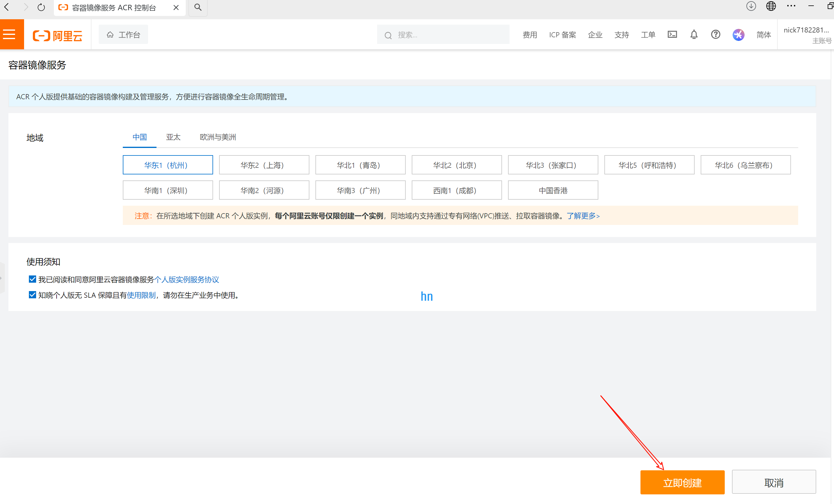Switch to the 亚太 region tab
Image resolution: width=834 pixels, height=504 pixels.
click(173, 137)
